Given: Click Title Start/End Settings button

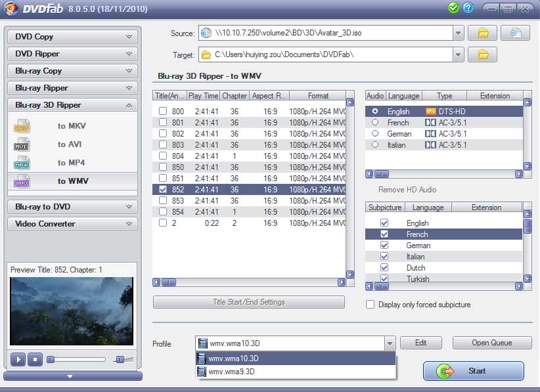Looking at the screenshot, I should click(248, 302).
